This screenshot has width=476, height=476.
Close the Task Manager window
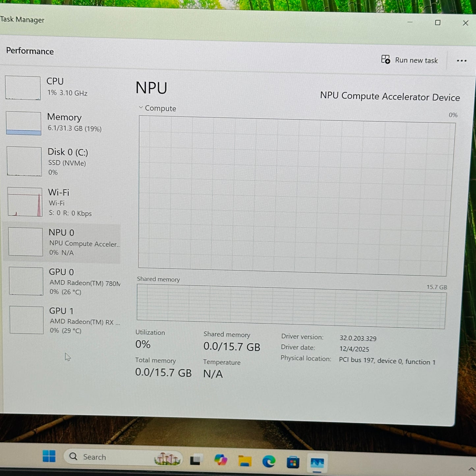(465, 23)
